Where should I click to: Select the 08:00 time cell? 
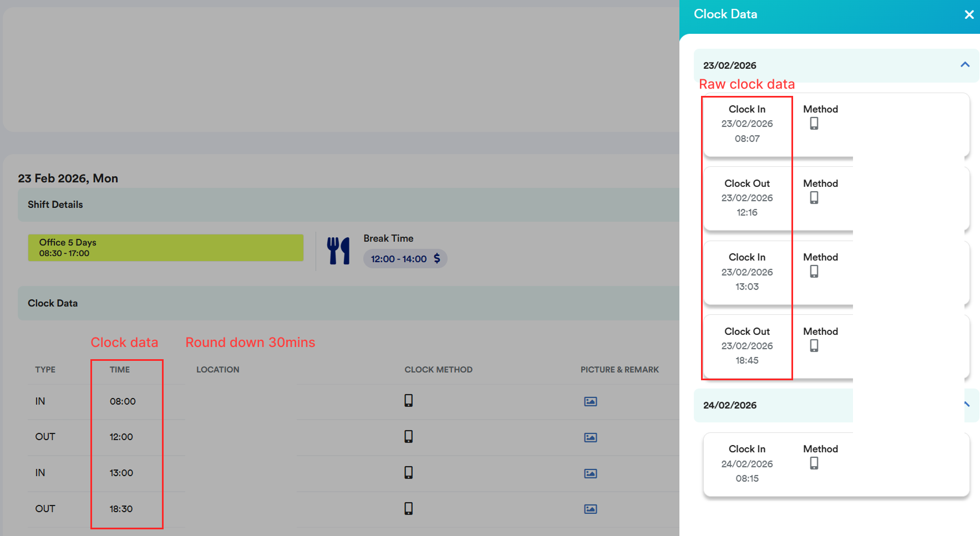[x=123, y=401]
